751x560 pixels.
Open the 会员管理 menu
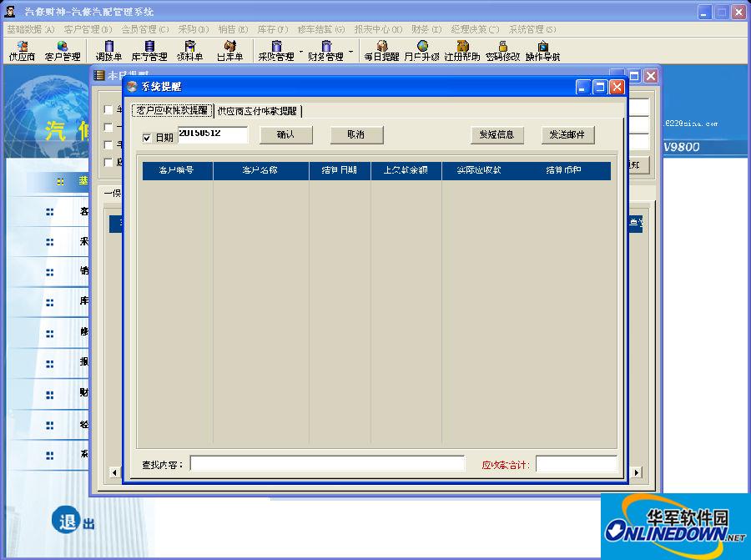(x=144, y=29)
